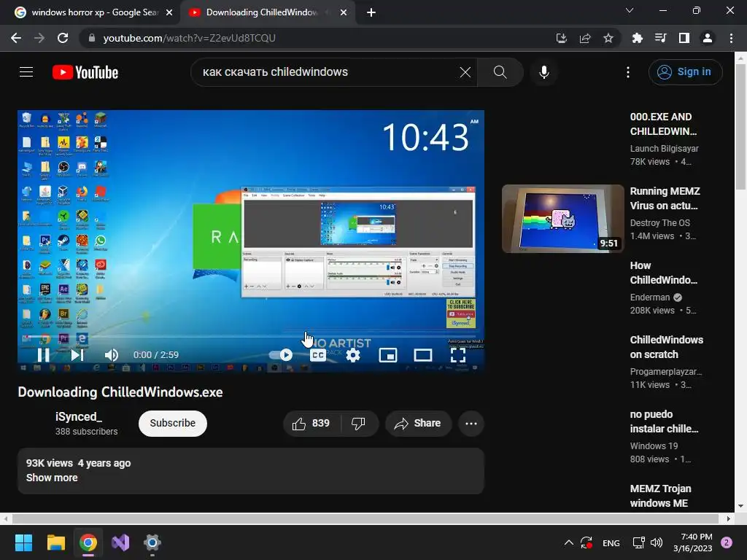The width and height of the screenshot is (747, 560).
Task: Open the ENG language switcher
Action: click(x=611, y=543)
